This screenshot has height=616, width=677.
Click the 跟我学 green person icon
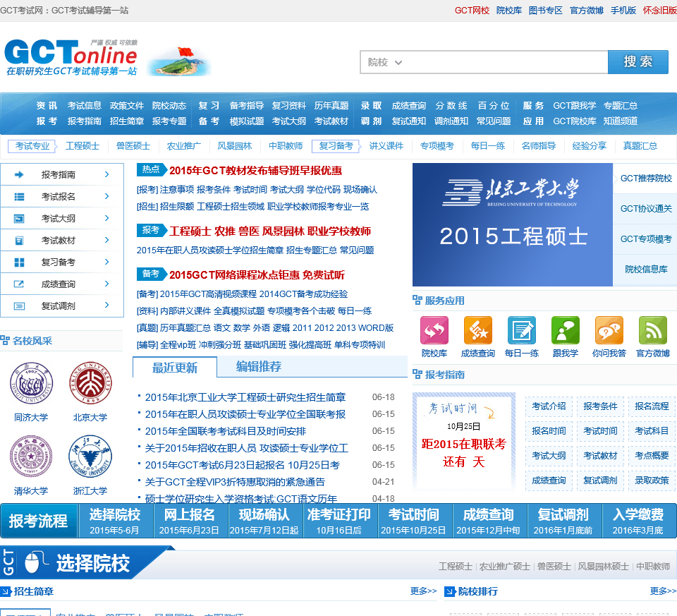[565, 330]
